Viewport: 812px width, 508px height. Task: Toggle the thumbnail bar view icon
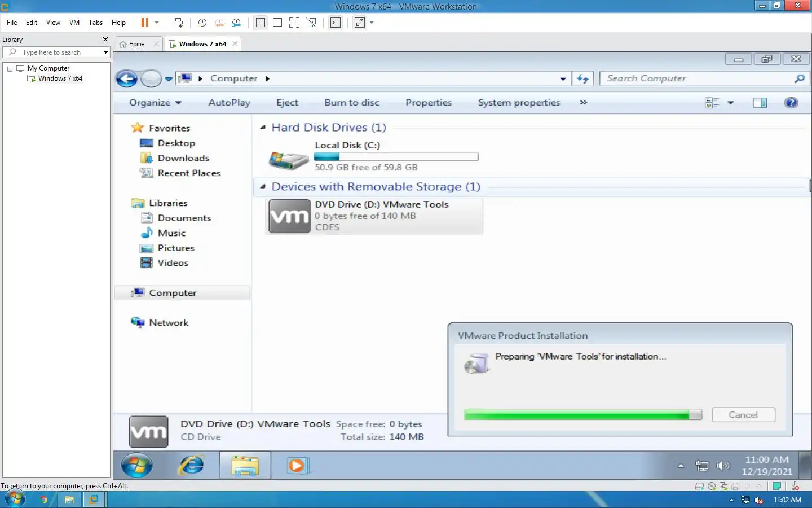277,23
